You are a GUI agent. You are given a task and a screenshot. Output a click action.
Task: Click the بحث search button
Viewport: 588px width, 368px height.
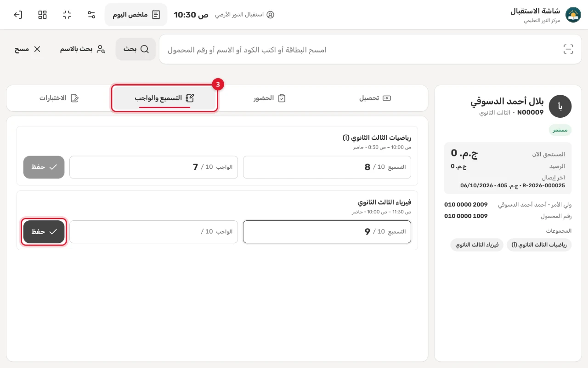click(136, 49)
